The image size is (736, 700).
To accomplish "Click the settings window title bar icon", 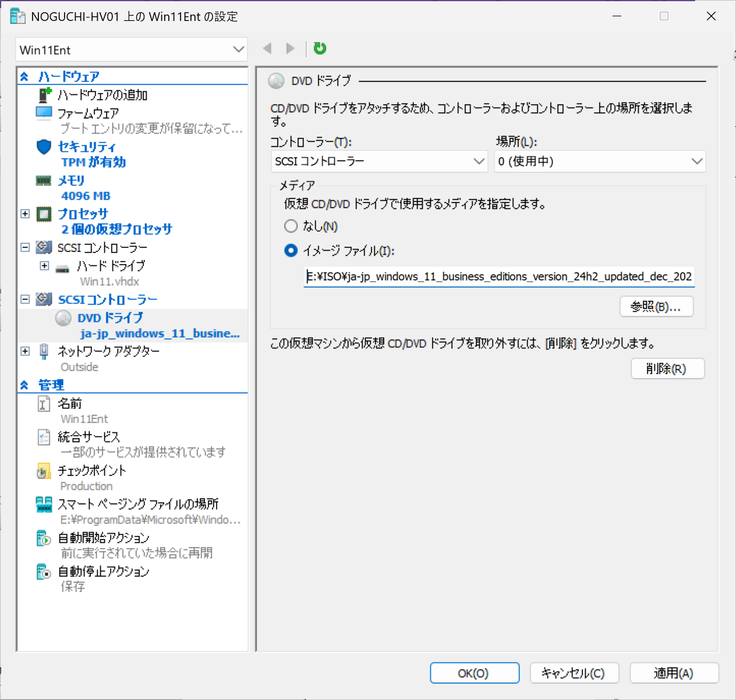I will [x=17, y=16].
